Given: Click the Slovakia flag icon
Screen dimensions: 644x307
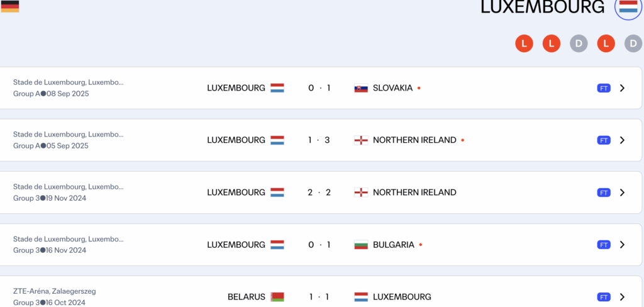Looking at the screenshot, I should [x=361, y=88].
